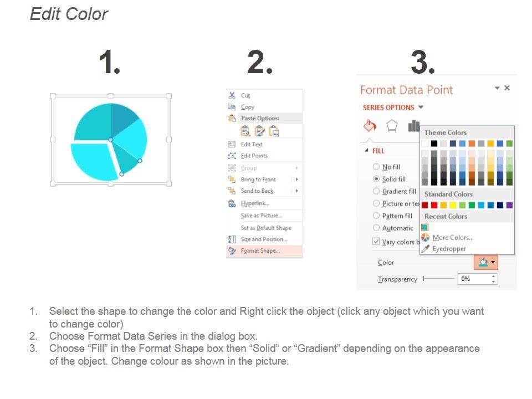Choose Format Shape from context menu
Image resolution: width=532 pixels, height=399 pixels.
[x=260, y=251]
